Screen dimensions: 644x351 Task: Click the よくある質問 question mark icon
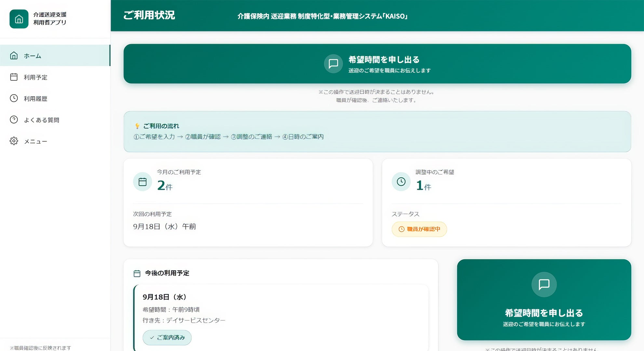click(14, 120)
